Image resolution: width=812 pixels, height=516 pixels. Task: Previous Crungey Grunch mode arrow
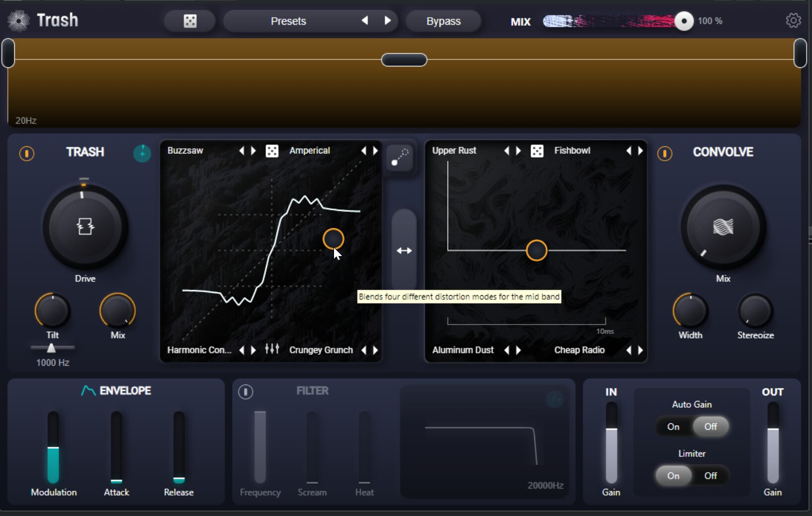pyautogui.click(x=364, y=350)
